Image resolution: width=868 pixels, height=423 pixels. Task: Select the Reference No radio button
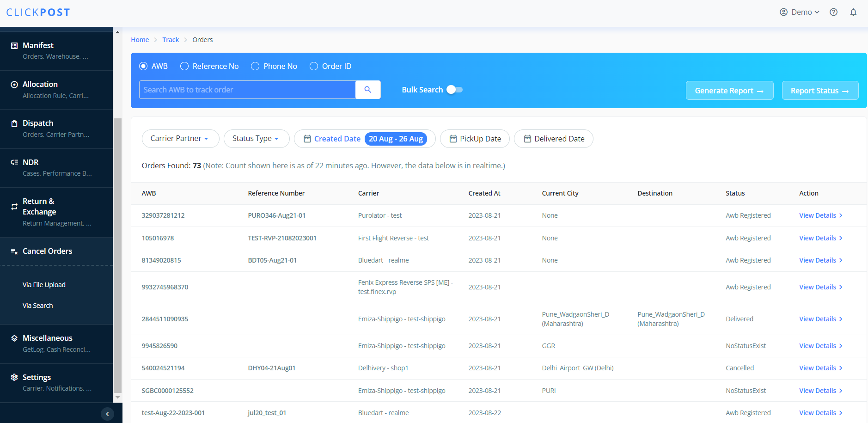184,66
